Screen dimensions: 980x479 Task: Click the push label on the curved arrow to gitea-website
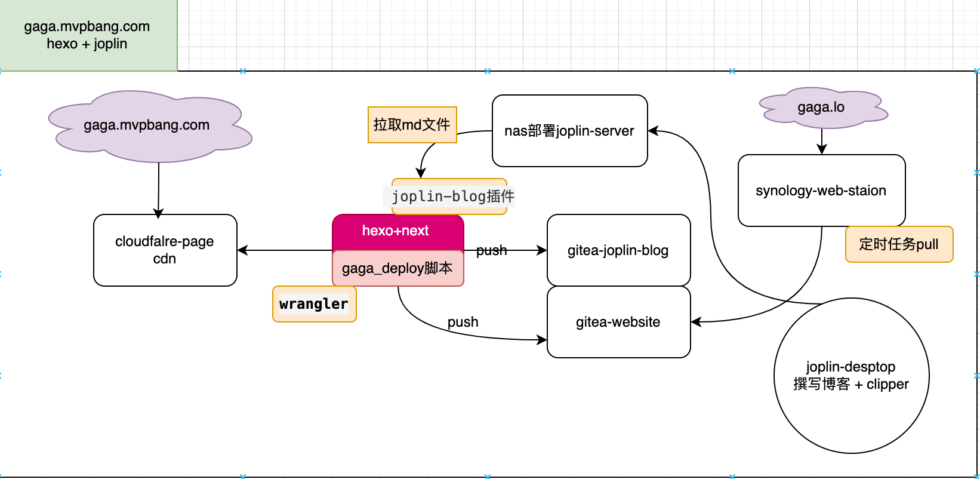click(x=463, y=322)
